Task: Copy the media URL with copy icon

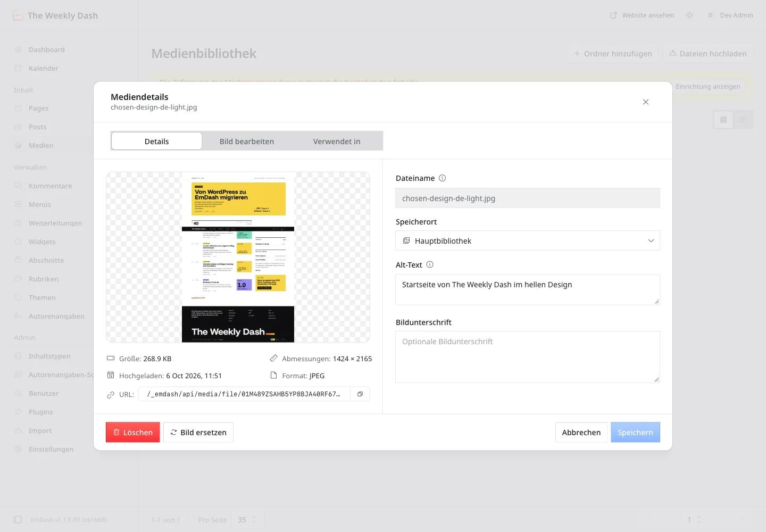Action: [360, 394]
